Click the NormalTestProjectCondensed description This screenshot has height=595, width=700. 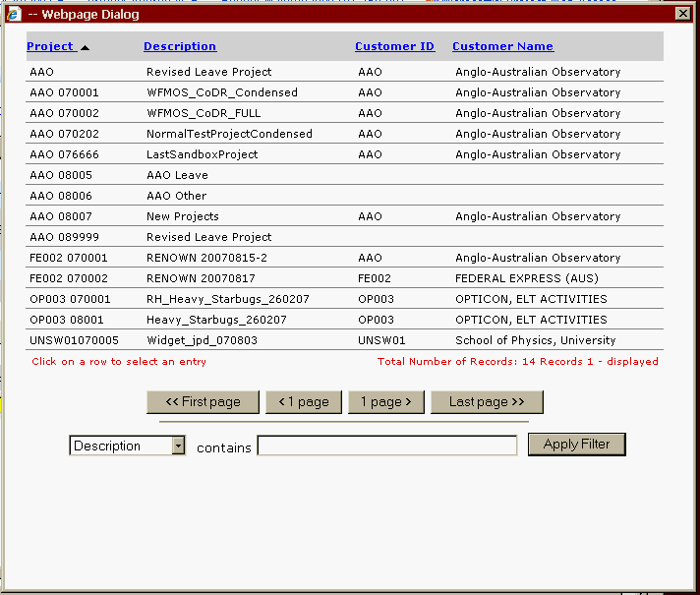tap(229, 134)
